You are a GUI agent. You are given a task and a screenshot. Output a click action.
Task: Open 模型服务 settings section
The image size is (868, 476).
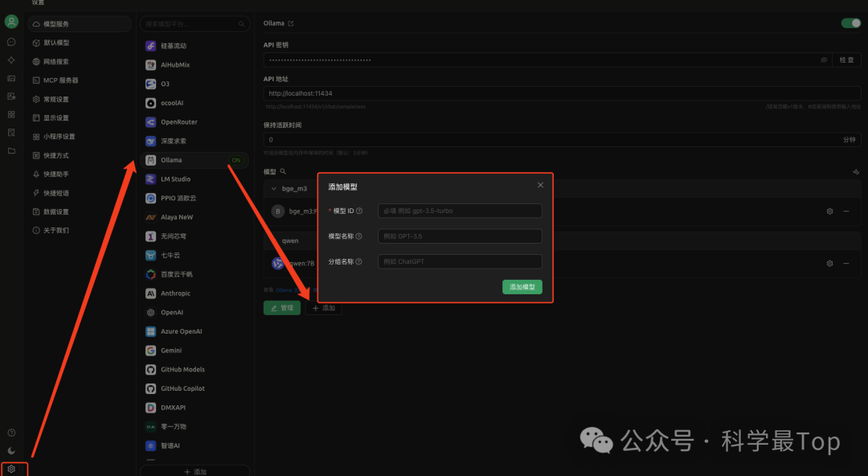[x=79, y=24]
